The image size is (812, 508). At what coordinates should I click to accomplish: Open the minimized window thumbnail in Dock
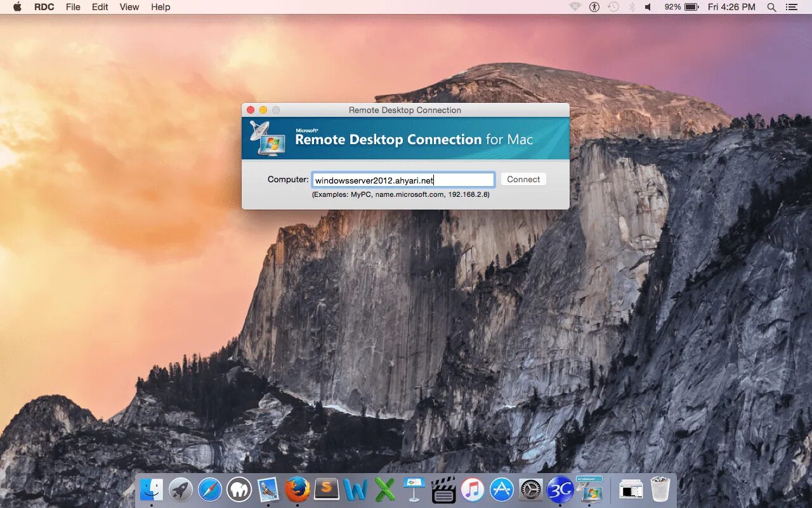click(631, 490)
